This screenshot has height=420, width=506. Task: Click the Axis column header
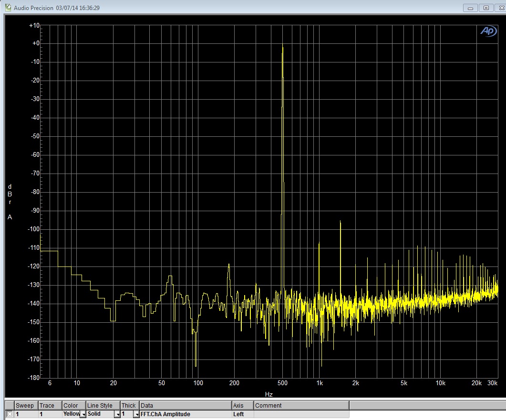click(x=243, y=406)
